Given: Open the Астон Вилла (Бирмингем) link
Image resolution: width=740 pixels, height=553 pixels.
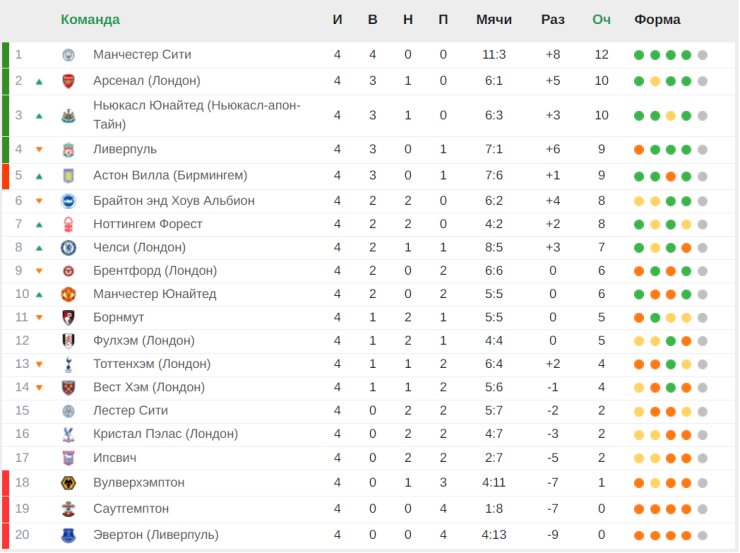Looking at the screenshot, I should point(170,176).
